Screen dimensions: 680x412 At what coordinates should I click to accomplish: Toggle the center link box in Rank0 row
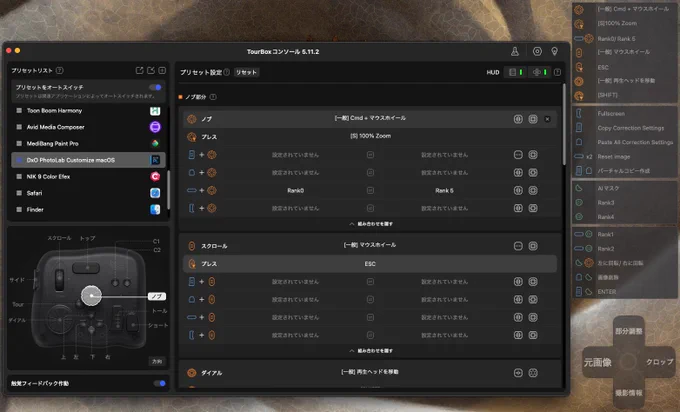pyautogui.click(x=370, y=190)
